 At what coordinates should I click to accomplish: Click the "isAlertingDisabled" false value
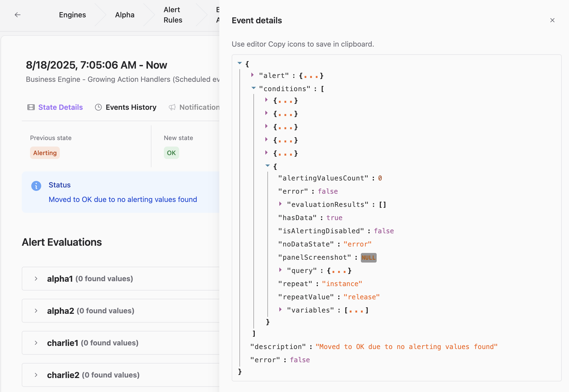pos(384,231)
